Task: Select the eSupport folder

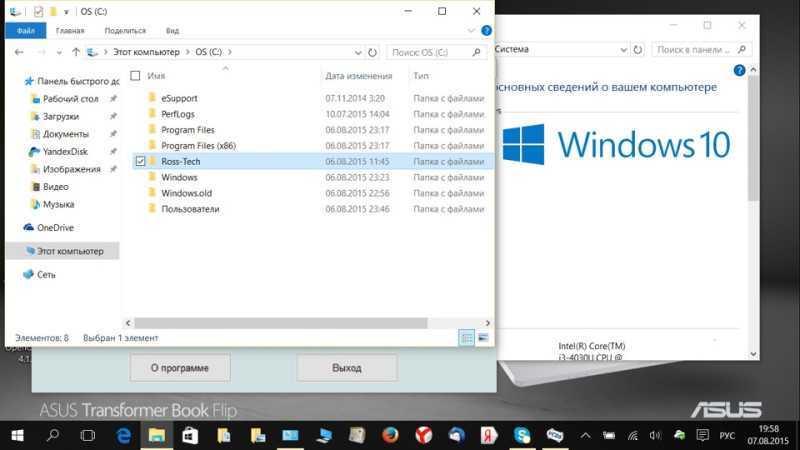Action: [179, 98]
